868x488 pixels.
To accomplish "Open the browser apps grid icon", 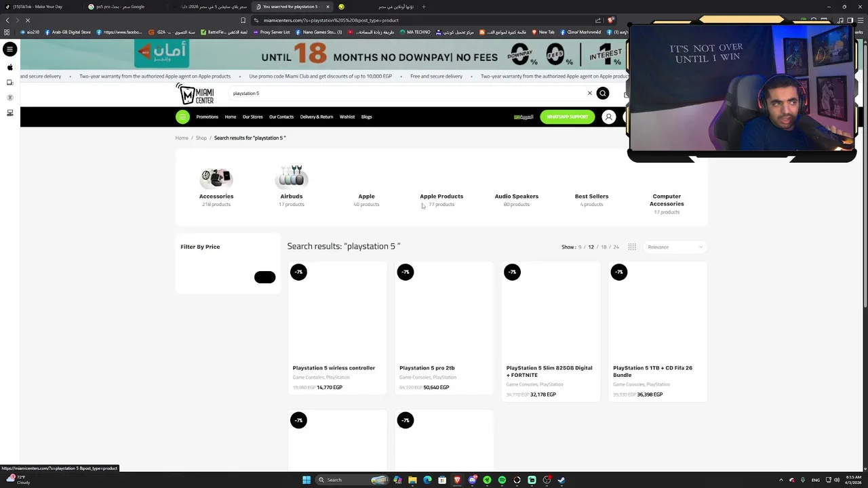I will (7, 32).
